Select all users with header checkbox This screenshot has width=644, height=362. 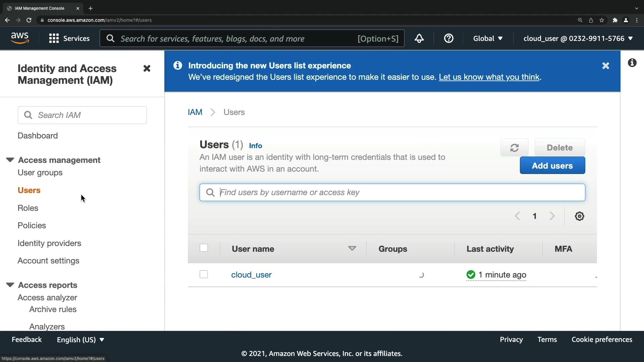coord(204,248)
